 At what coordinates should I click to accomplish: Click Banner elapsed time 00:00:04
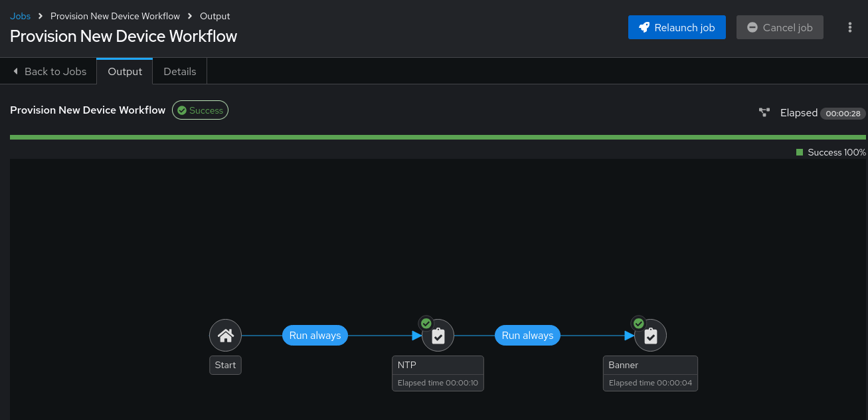click(x=650, y=383)
